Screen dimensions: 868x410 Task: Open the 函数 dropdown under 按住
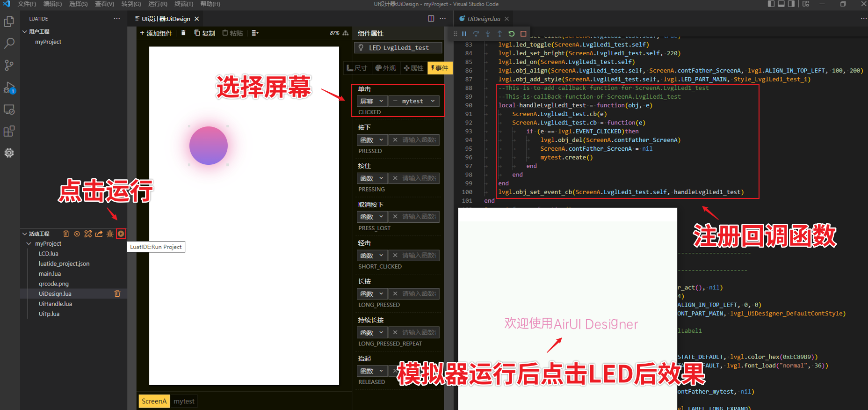point(372,178)
